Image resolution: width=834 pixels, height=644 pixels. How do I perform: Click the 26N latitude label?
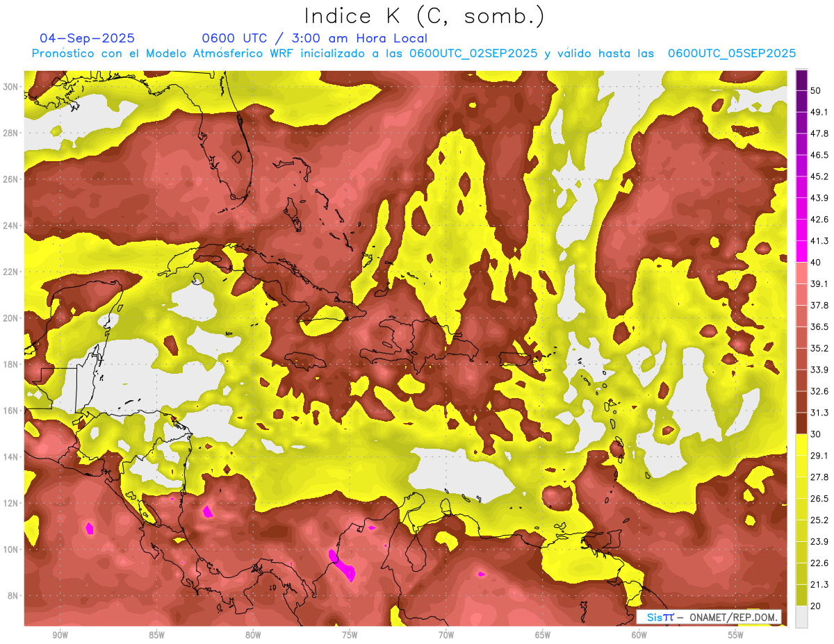pos(10,179)
